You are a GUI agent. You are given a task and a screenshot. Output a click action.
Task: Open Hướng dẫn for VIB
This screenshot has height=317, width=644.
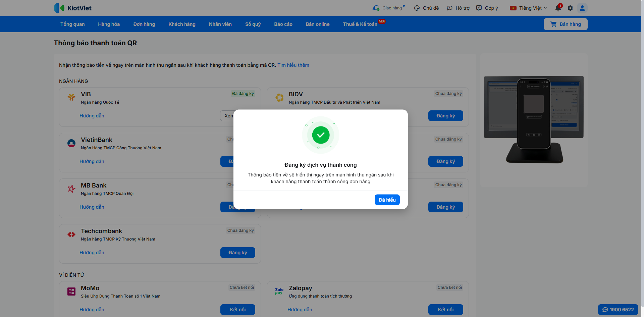tap(92, 116)
